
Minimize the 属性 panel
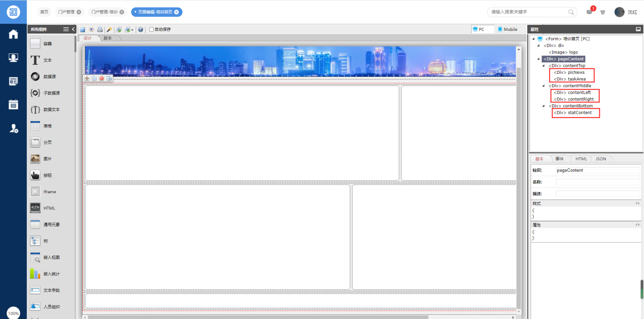point(638,29)
